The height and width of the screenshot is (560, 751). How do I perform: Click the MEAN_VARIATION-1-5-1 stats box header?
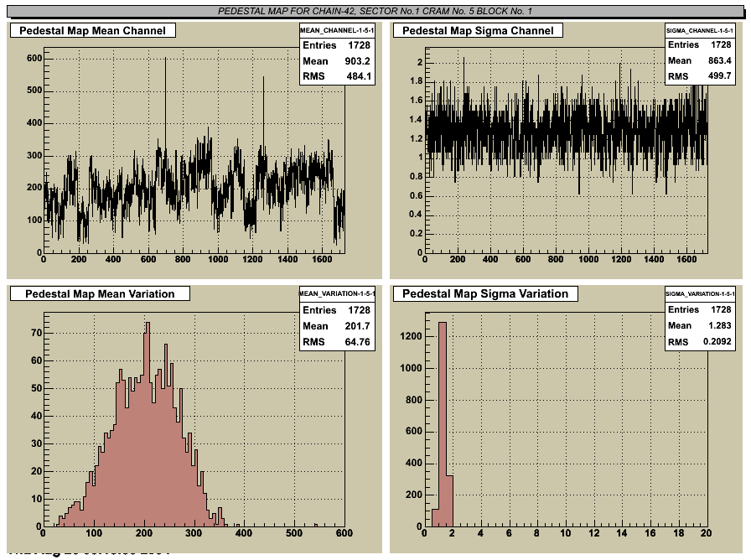click(x=337, y=293)
